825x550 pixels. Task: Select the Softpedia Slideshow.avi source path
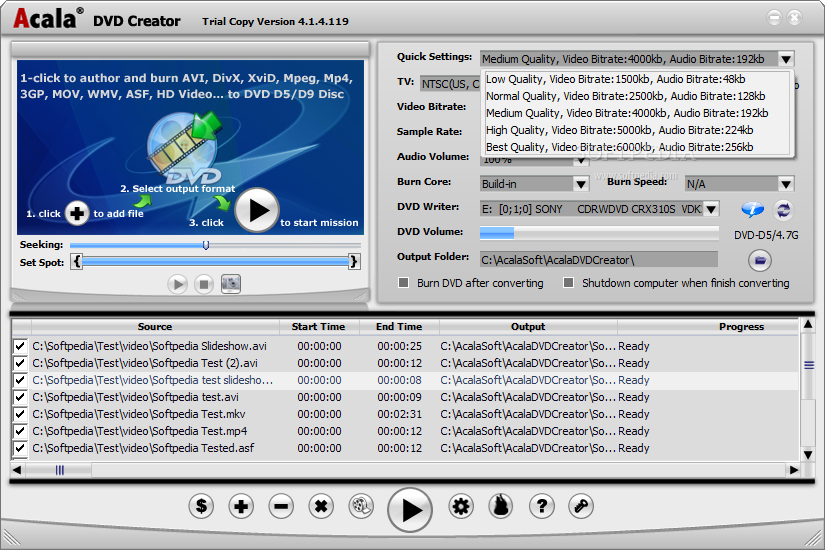point(149,346)
